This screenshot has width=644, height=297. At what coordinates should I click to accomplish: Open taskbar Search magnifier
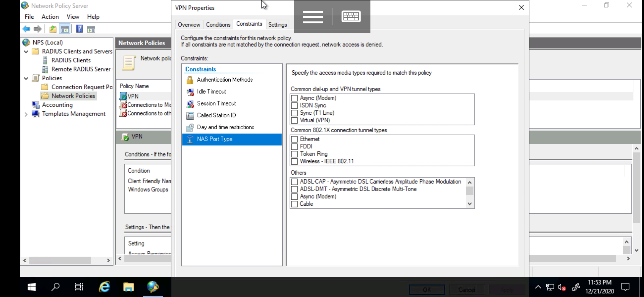(x=55, y=287)
